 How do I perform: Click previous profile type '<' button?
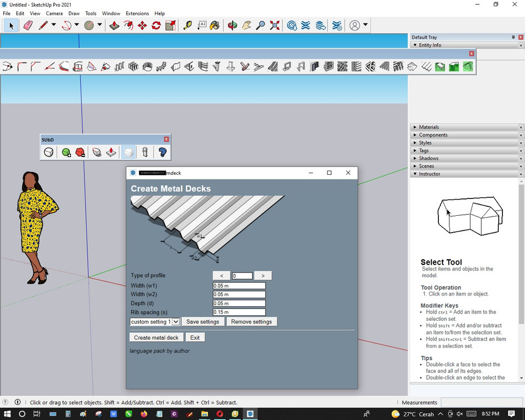pyautogui.click(x=222, y=276)
